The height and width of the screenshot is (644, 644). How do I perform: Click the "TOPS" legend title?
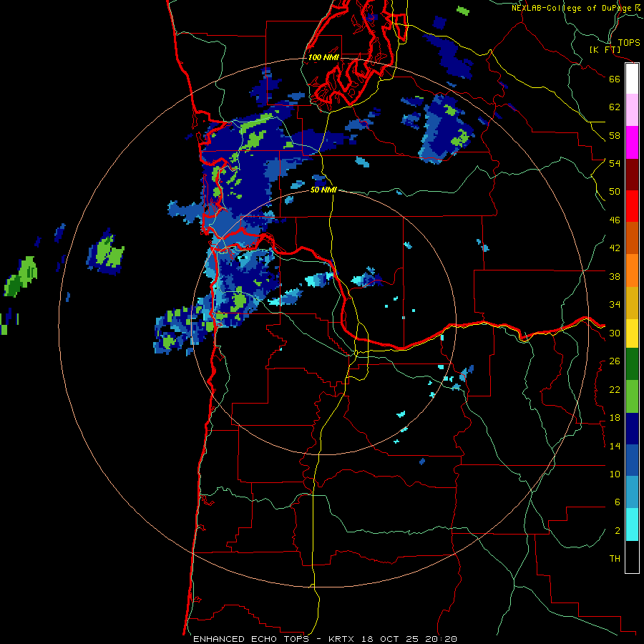tap(629, 42)
